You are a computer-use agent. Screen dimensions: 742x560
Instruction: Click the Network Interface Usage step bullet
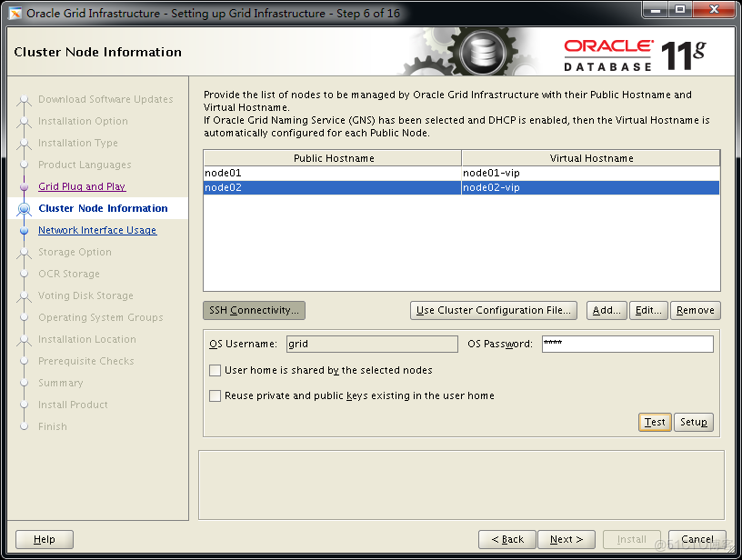[x=25, y=230]
